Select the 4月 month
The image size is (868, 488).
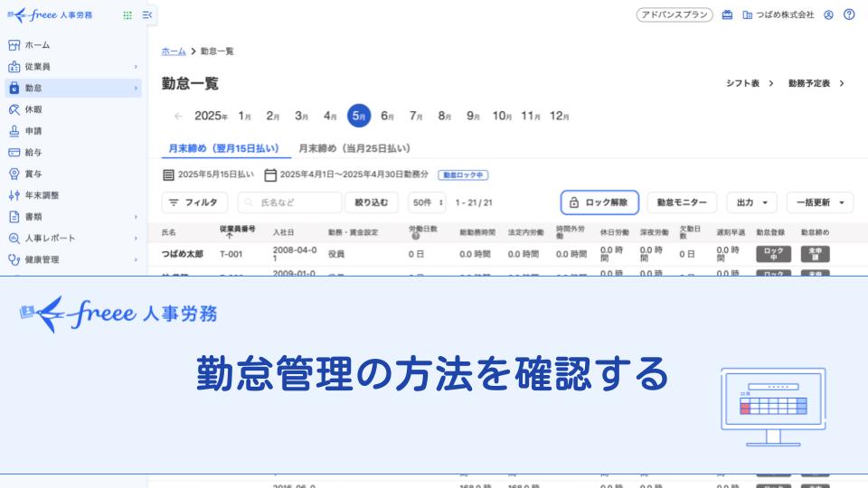[331, 117]
